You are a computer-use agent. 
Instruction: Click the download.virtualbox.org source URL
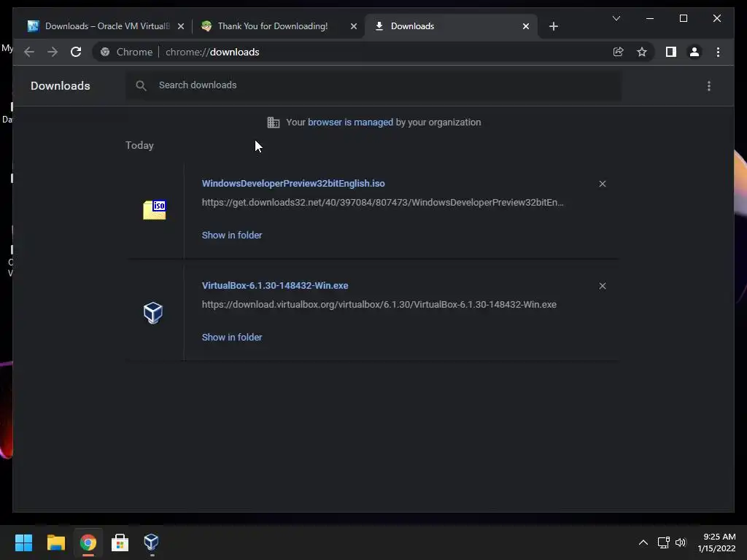tap(379, 304)
